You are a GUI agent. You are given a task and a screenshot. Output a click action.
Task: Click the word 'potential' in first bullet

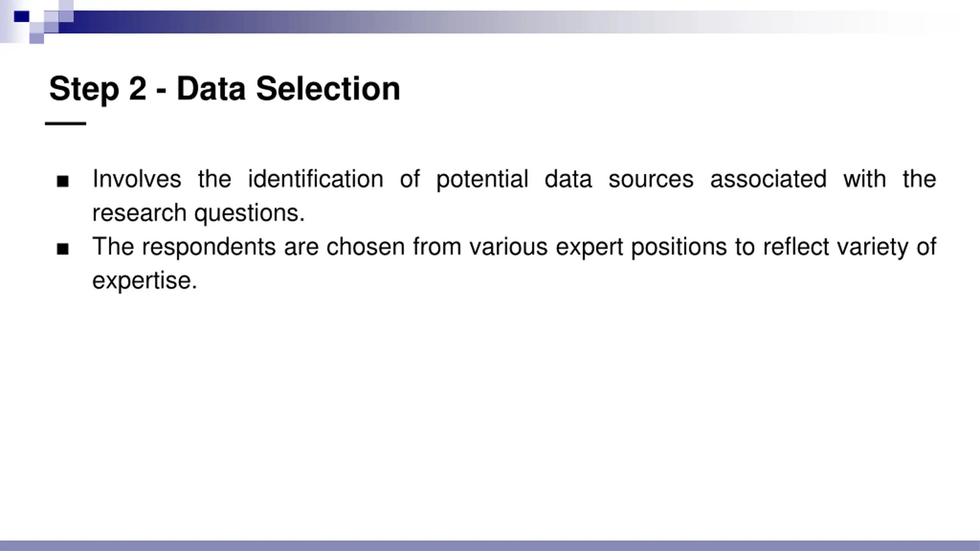point(482,180)
